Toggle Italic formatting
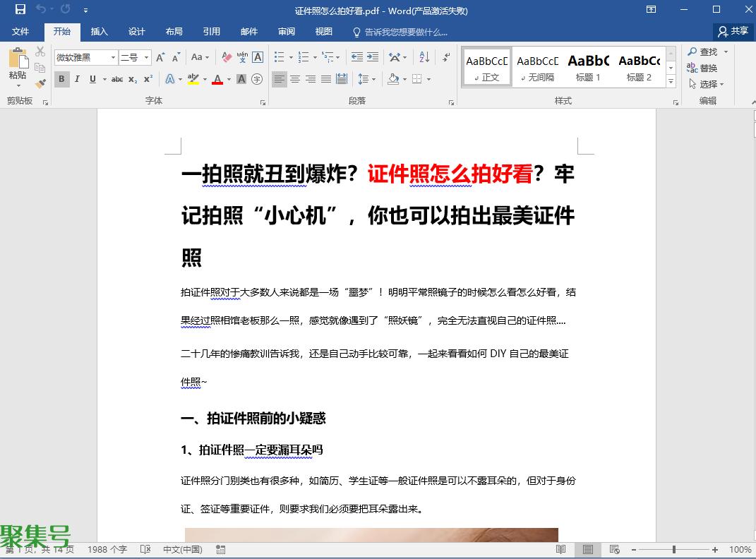The image size is (756, 559). pos(76,79)
